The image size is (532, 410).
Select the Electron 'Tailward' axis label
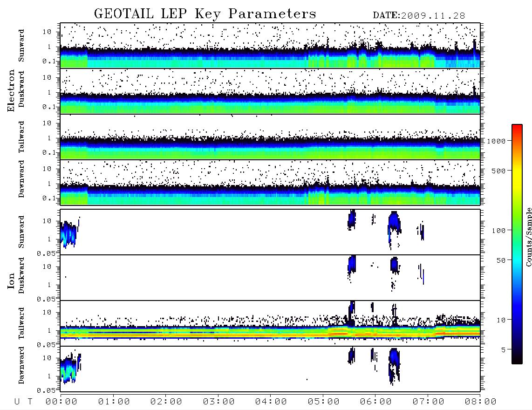(x=21, y=137)
